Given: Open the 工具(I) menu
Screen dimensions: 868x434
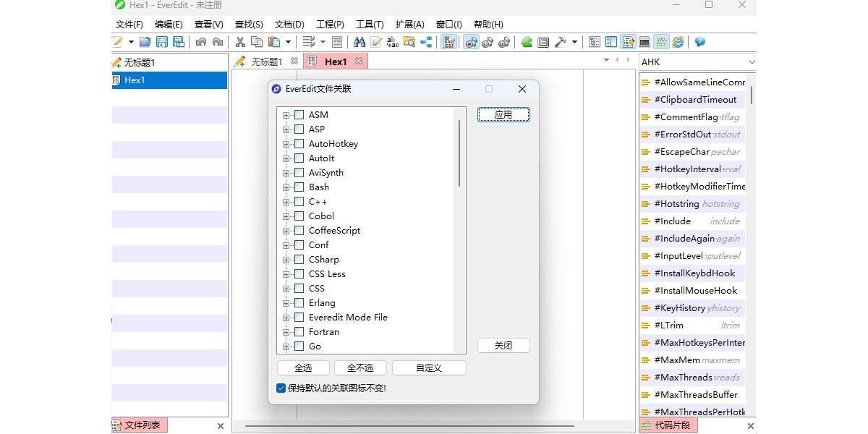Looking at the screenshot, I should (370, 24).
